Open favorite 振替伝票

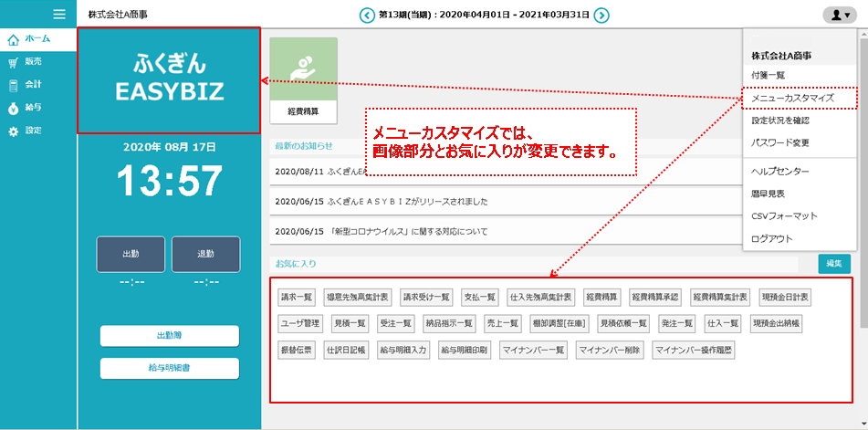[296, 351]
